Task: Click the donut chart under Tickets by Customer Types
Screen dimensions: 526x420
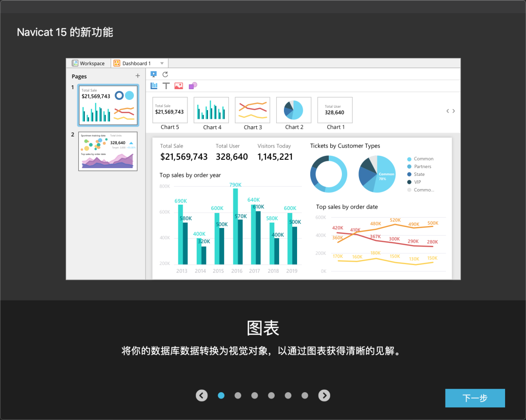Action: (329, 174)
